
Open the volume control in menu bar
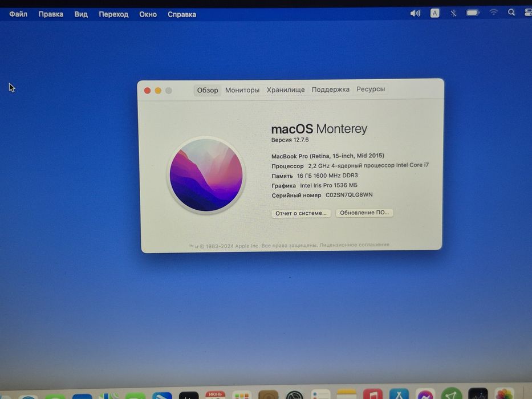415,14
